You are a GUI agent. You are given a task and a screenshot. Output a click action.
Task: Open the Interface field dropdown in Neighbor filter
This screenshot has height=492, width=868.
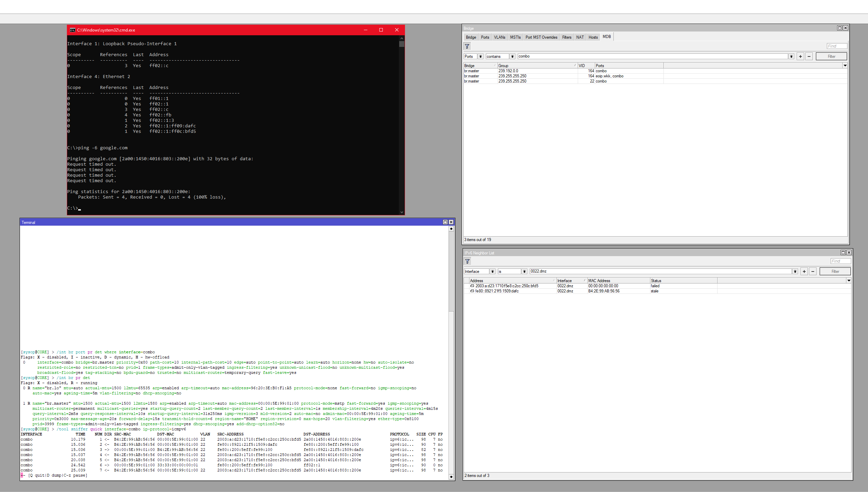pyautogui.click(x=492, y=272)
